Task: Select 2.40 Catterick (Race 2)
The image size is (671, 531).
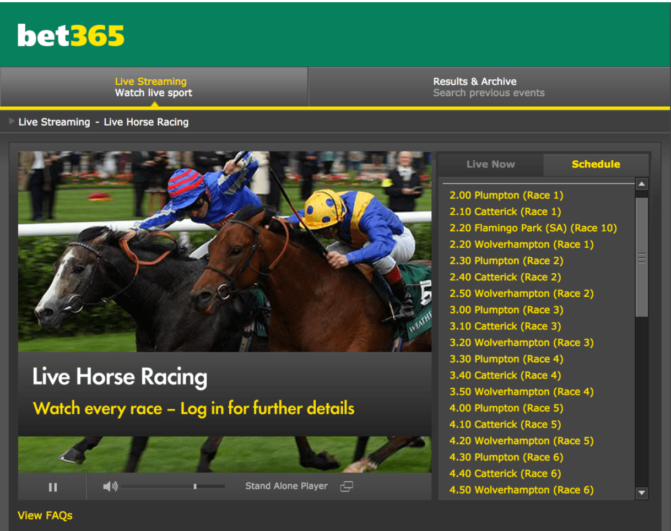Action: (505, 277)
